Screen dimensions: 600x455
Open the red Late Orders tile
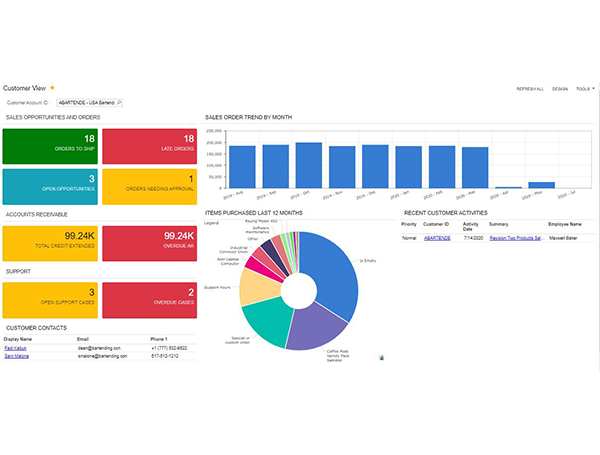click(x=148, y=145)
